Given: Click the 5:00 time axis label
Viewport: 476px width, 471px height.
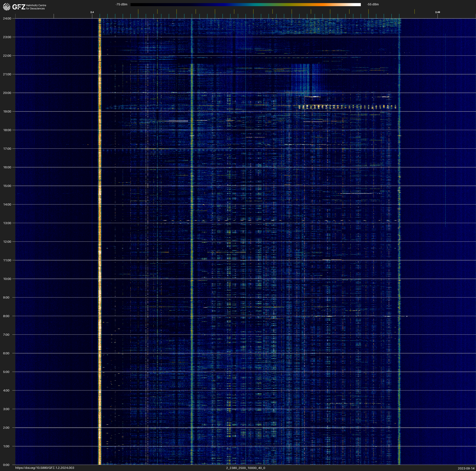Looking at the screenshot, I should coord(6,372).
